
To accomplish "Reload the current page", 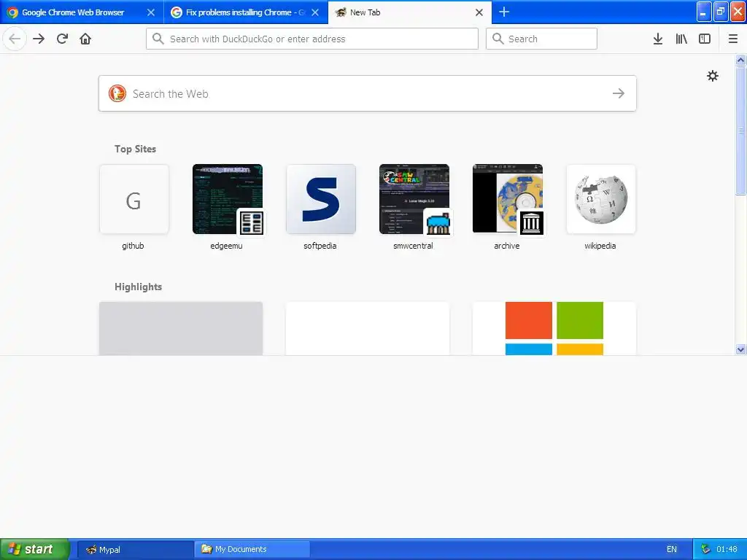I will 62,39.
